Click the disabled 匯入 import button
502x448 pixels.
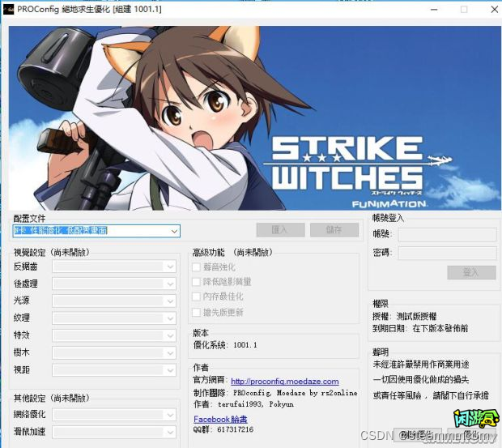pyautogui.click(x=280, y=229)
